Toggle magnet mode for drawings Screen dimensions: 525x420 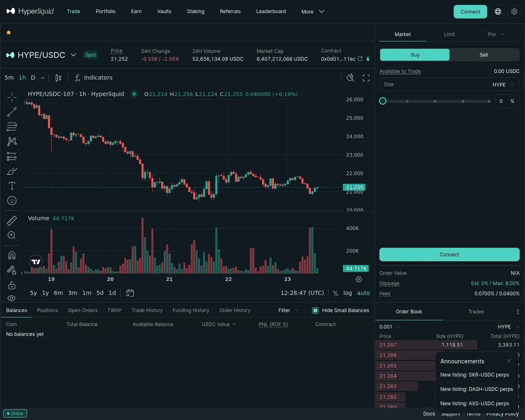coord(12,256)
